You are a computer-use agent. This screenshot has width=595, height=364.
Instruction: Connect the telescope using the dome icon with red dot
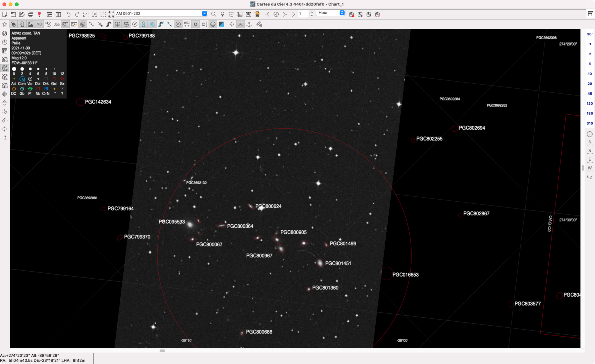pos(352,14)
